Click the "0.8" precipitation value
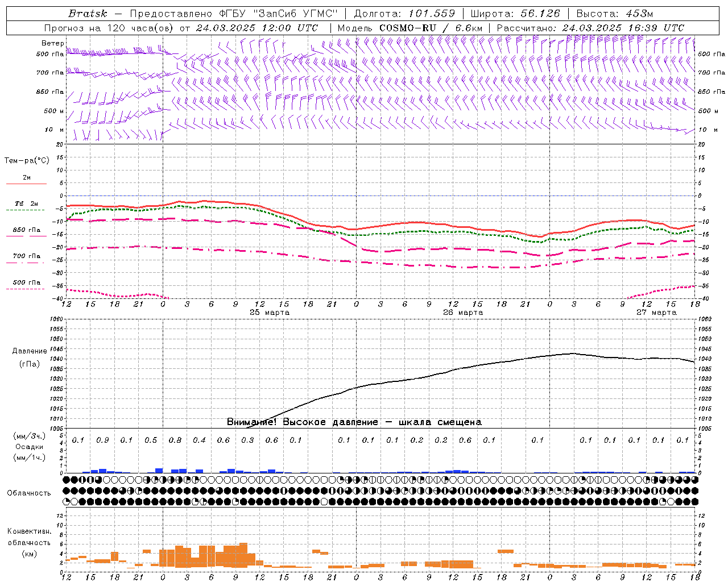 pos(175,440)
